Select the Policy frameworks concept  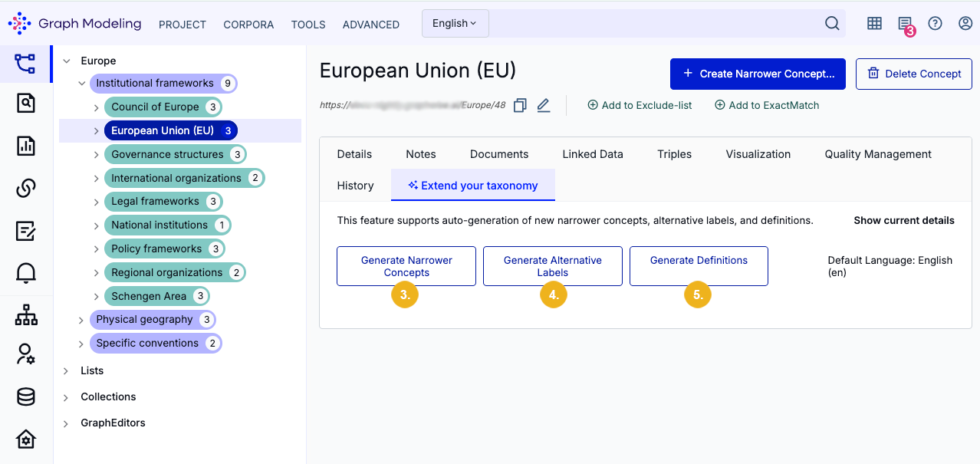click(x=165, y=248)
